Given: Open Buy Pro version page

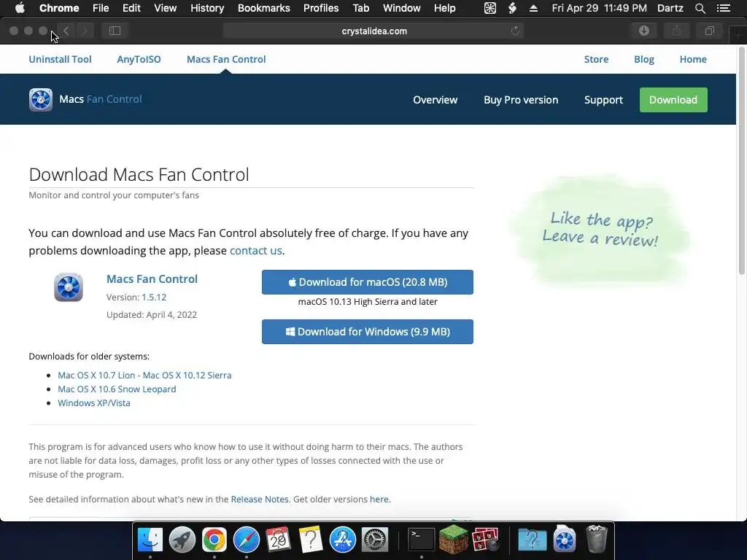Looking at the screenshot, I should pos(521,99).
